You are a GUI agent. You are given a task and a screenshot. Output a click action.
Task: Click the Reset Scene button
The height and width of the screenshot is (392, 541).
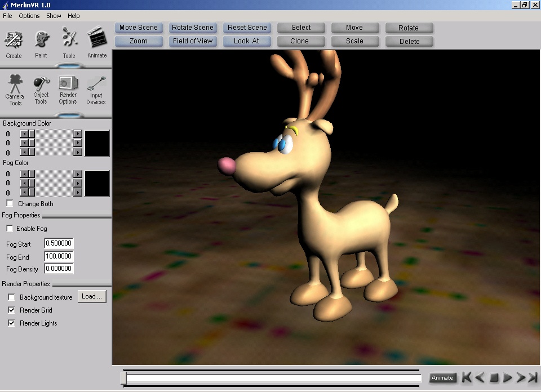point(247,28)
